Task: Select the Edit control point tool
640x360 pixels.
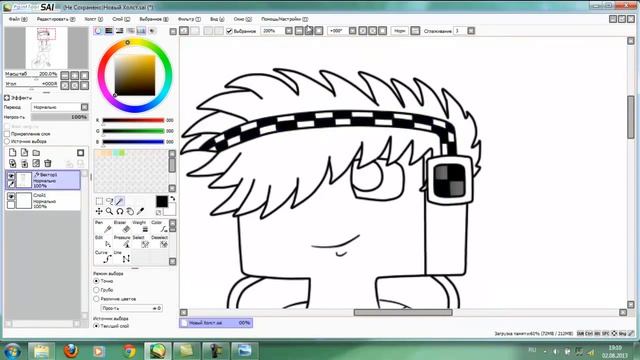Action: tap(103, 242)
